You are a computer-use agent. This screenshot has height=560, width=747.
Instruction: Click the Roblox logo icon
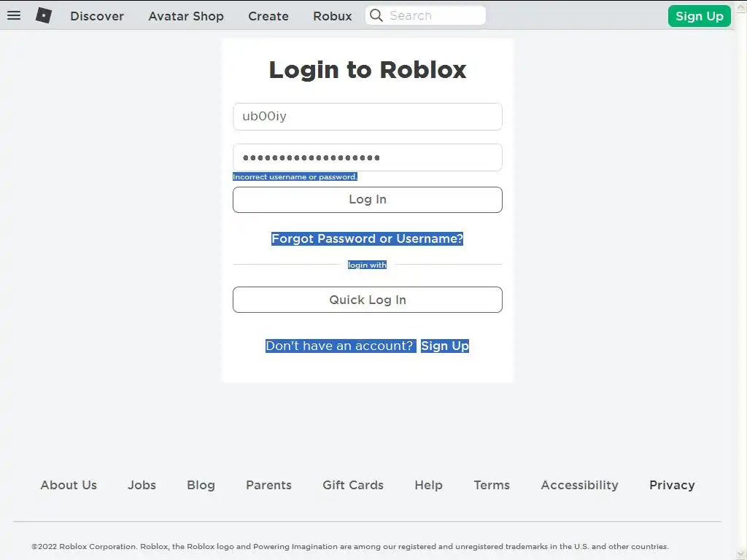(43, 15)
